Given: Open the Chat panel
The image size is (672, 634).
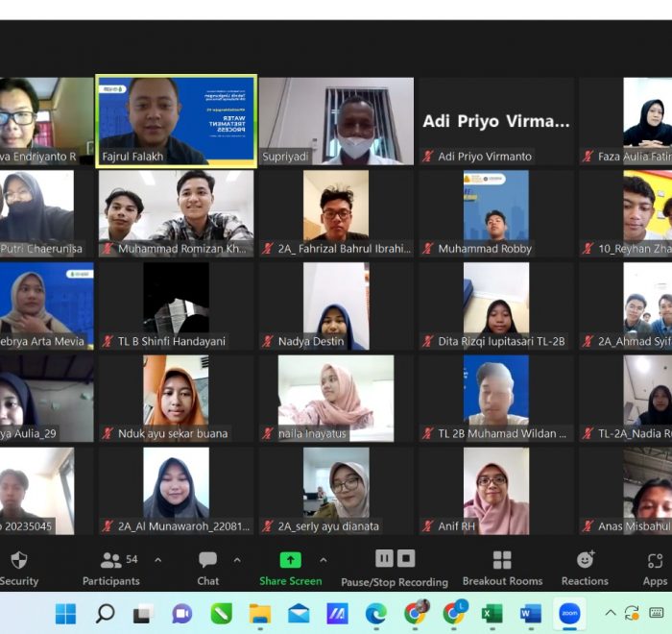Looking at the screenshot, I should (x=207, y=561).
